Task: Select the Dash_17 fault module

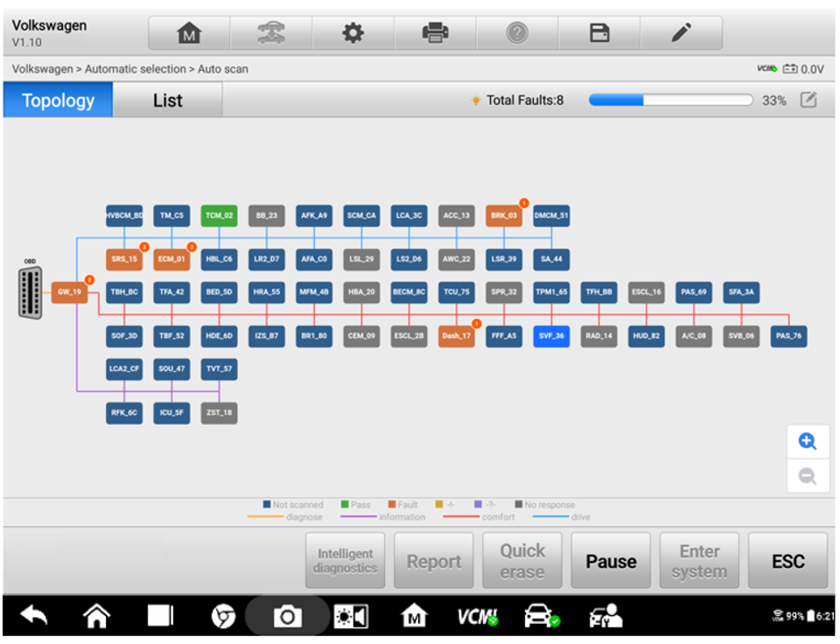Action: click(456, 336)
